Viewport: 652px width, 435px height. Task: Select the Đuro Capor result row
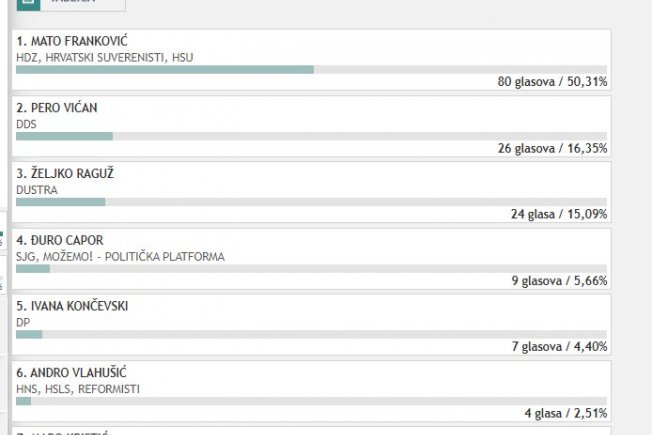[311, 259]
